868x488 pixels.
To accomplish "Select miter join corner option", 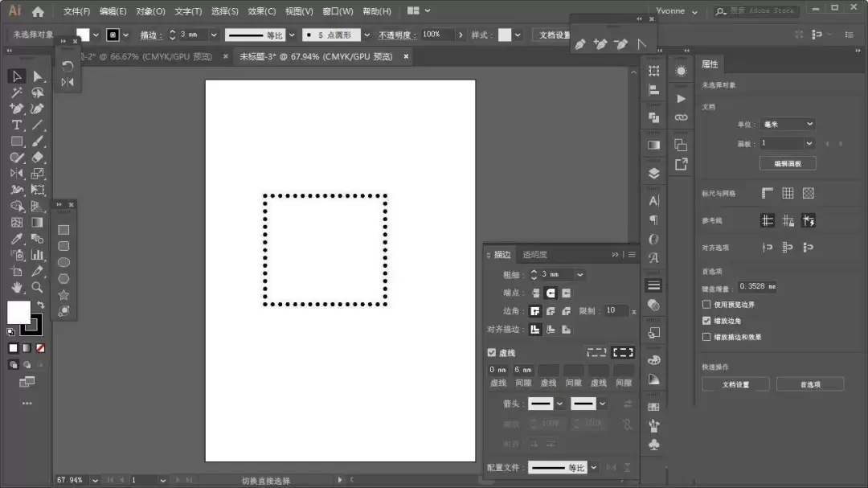I will click(x=535, y=311).
